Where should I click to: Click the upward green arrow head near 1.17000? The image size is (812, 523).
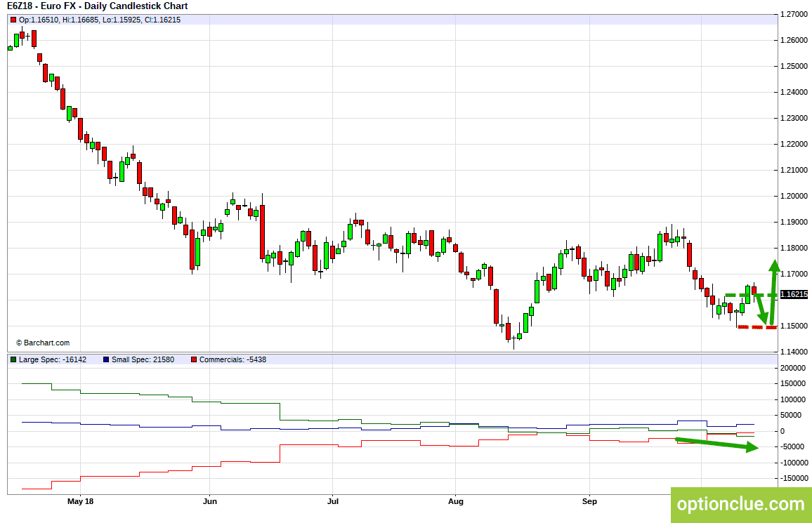(774, 265)
